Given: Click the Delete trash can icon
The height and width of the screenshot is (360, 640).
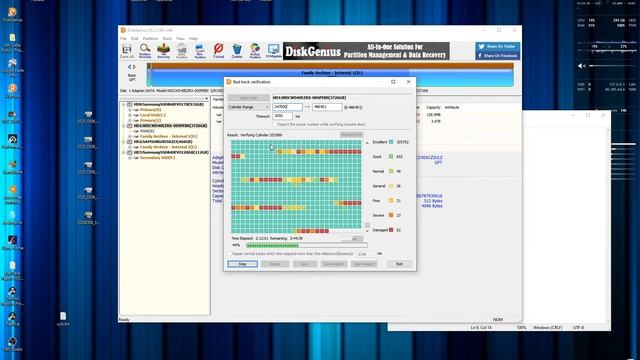Looking at the screenshot, I should pyautogui.click(x=237, y=51).
